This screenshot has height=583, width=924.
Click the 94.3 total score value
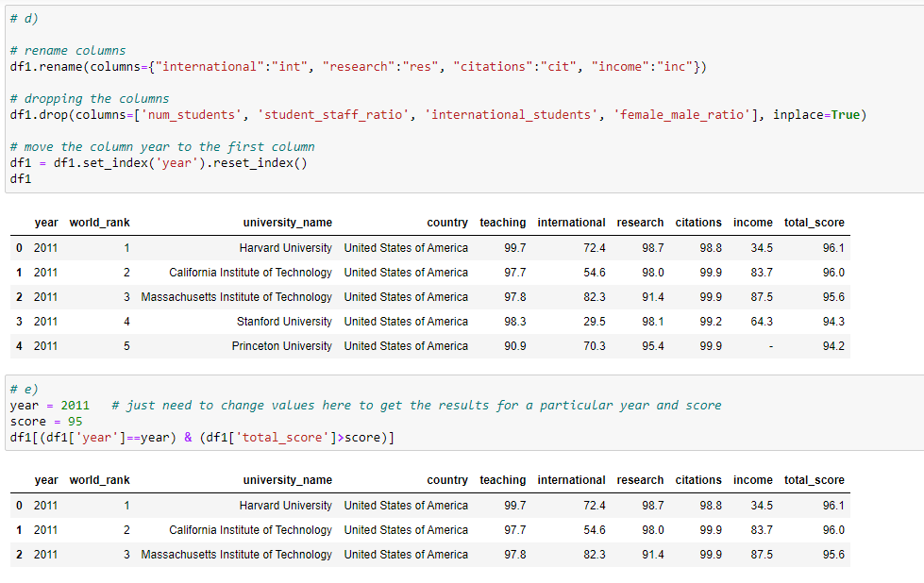(x=833, y=322)
